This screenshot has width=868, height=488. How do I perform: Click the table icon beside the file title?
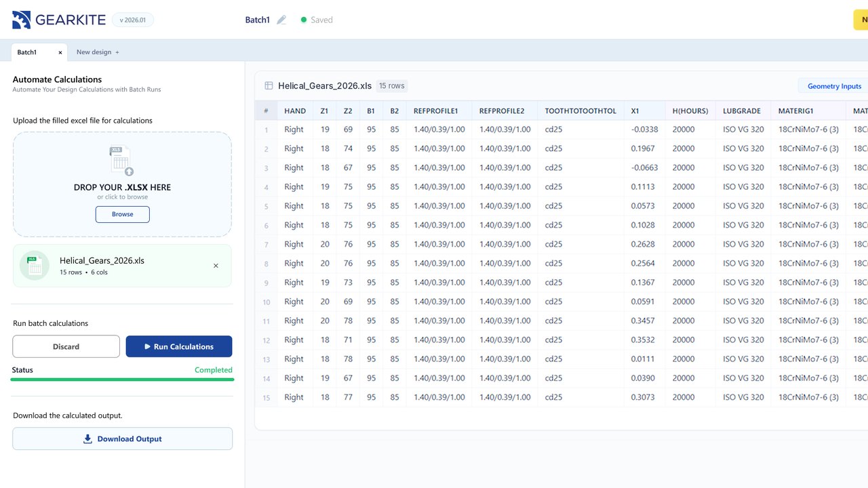[269, 86]
